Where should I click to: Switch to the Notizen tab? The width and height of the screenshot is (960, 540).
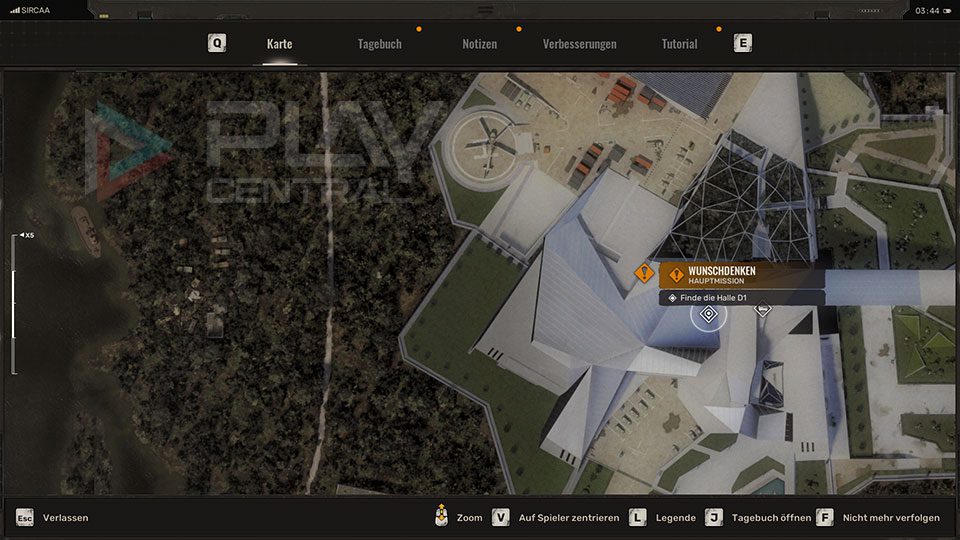click(x=479, y=44)
